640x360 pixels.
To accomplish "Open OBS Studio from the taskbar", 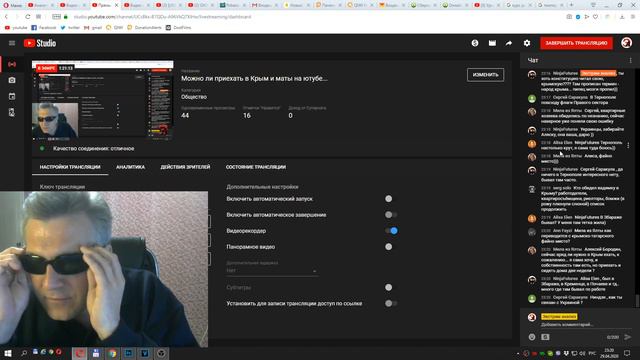I will (161, 353).
